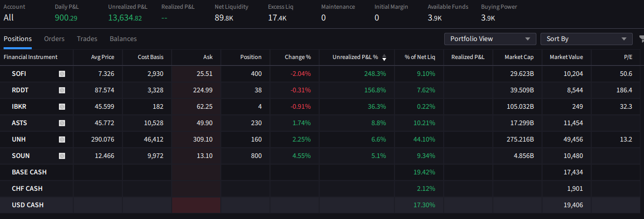Click the square marker icon beside SOFI

tap(62, 74)
